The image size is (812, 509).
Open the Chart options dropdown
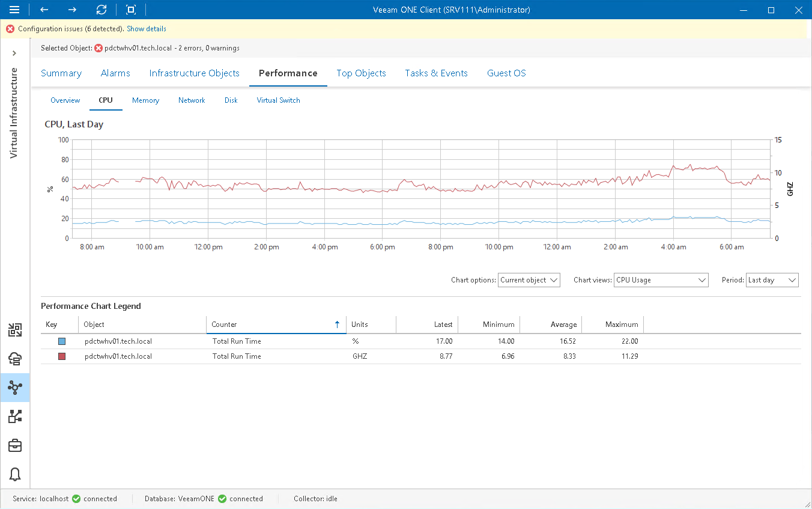tap(529, 280)
